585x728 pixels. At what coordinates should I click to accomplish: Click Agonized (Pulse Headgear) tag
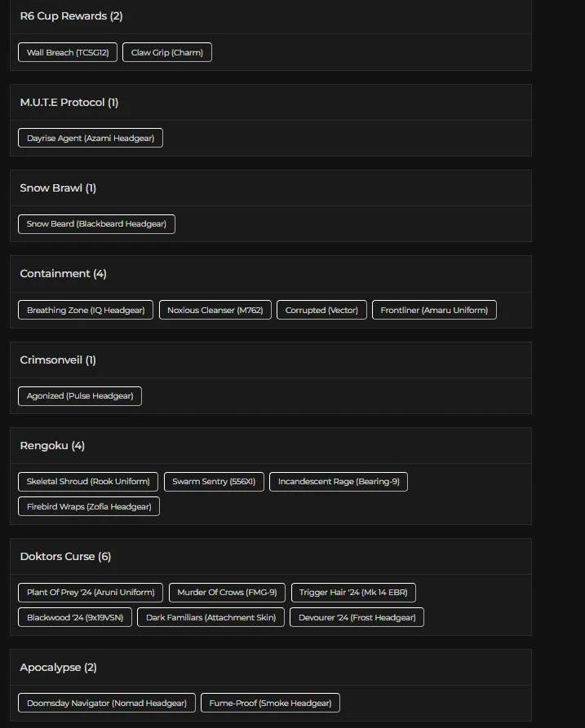click(80, 396)
